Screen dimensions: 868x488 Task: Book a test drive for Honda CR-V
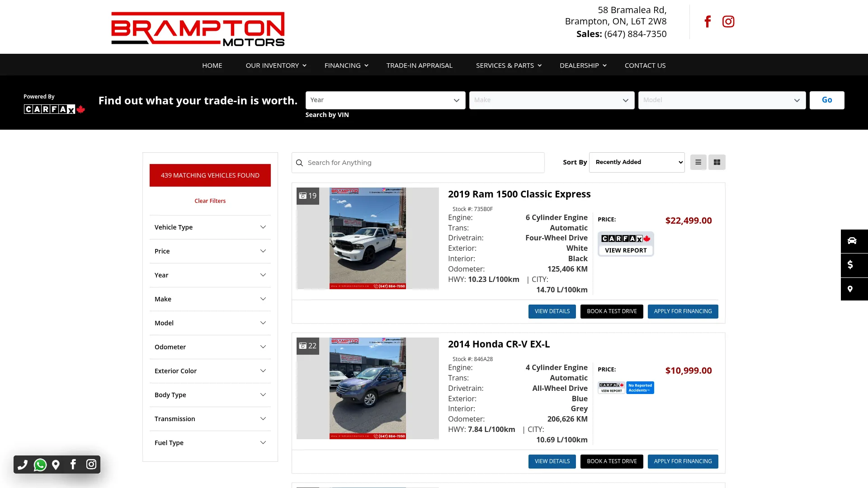pos(612,461)
